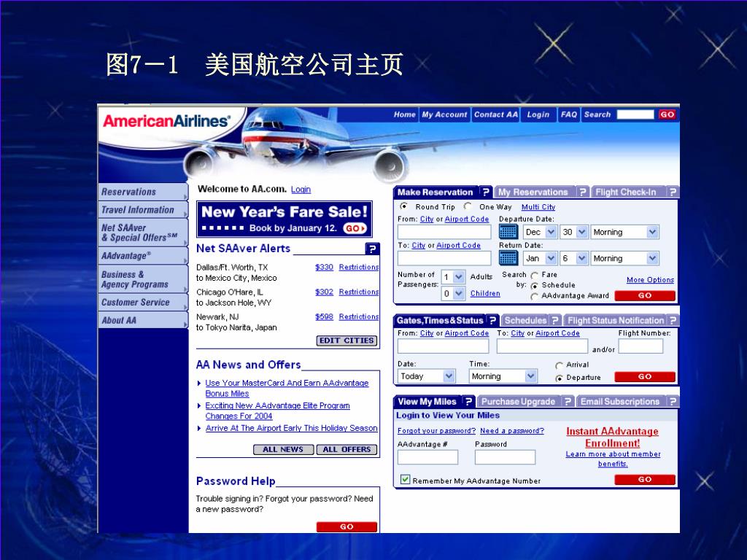The width and height of the screenshot is (747, 560).
Task: Open return day dropdown showing 6
Action: click(574, 258)
